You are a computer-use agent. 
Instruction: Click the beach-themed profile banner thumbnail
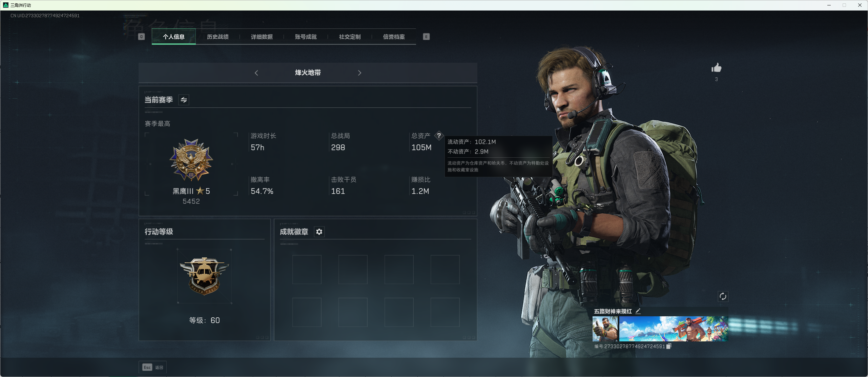(673, 329)
